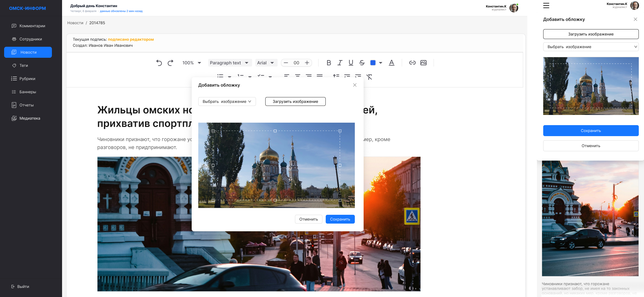Toggle bold formatting
The height and width of the screenshot is (297, 644).
point(329,63)
